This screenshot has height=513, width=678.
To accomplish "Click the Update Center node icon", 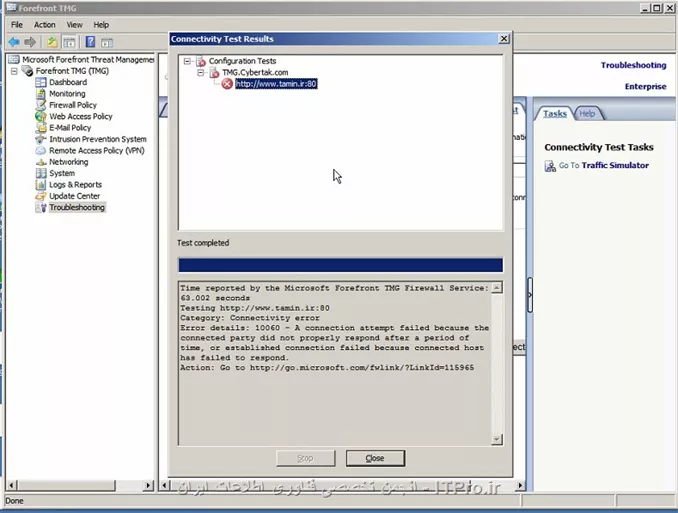I will 41,196.
